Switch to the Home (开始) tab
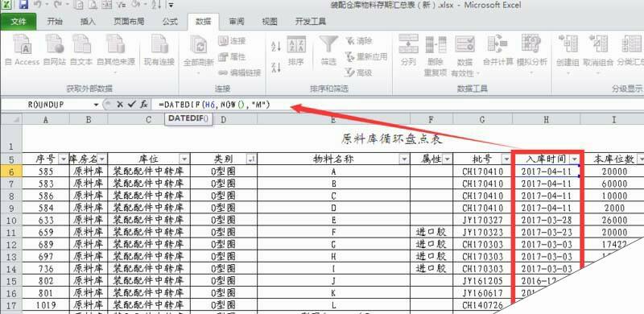Screen dimensions: 644x314 click(x=55, y=22)
